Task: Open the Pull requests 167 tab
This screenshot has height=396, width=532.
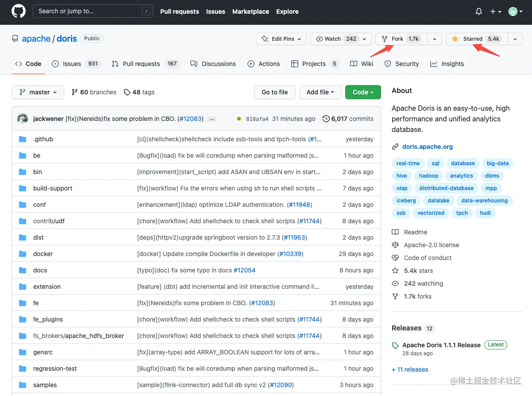Action: (145, 64)
